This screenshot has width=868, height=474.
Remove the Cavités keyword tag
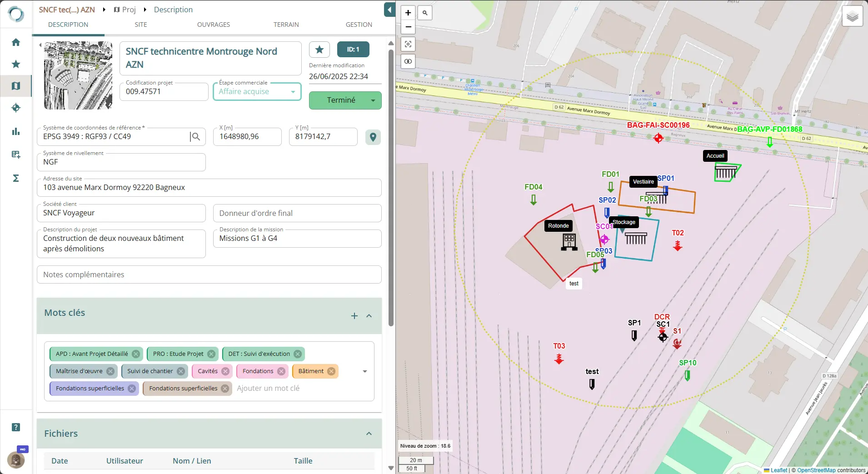225,371
